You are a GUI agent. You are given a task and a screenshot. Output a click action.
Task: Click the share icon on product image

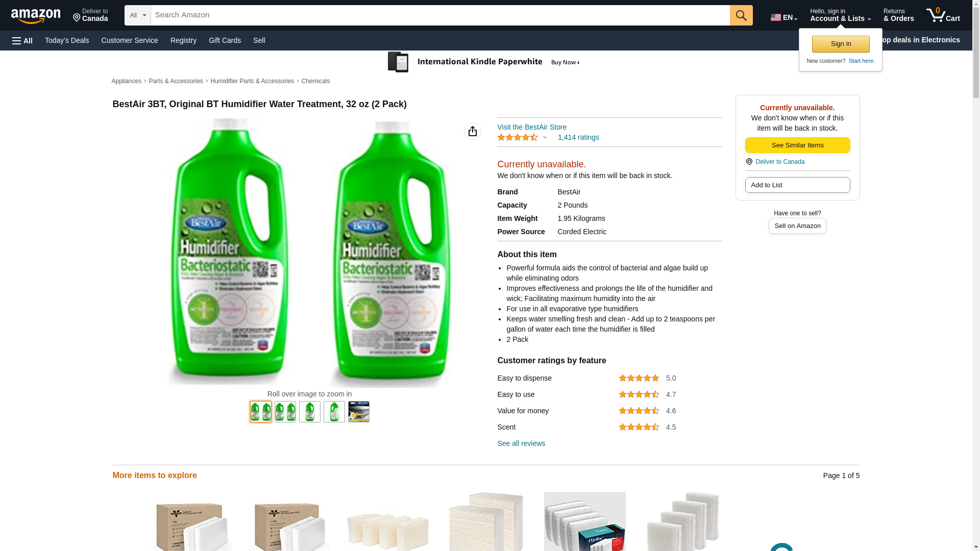(473, 131)
